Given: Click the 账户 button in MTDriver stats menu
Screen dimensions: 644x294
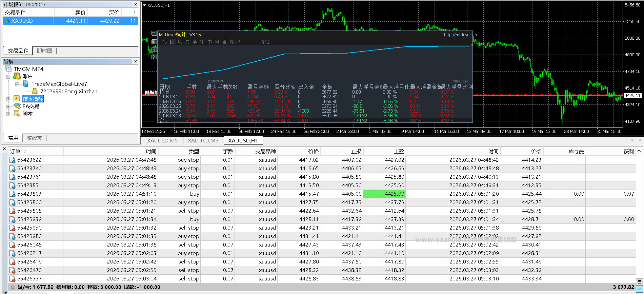Looking at the screenshot, I should [235, 42].
